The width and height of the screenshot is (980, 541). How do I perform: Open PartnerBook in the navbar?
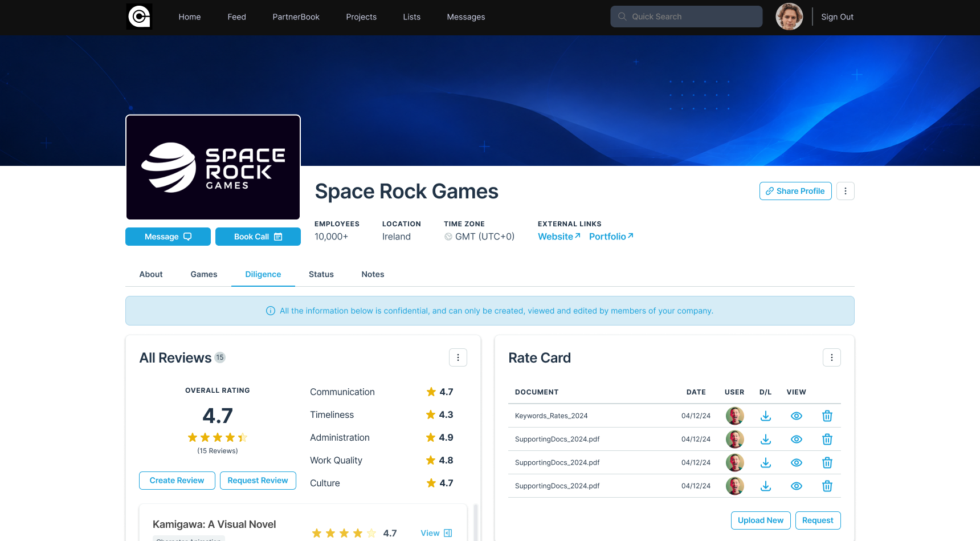tap(296, 17)
